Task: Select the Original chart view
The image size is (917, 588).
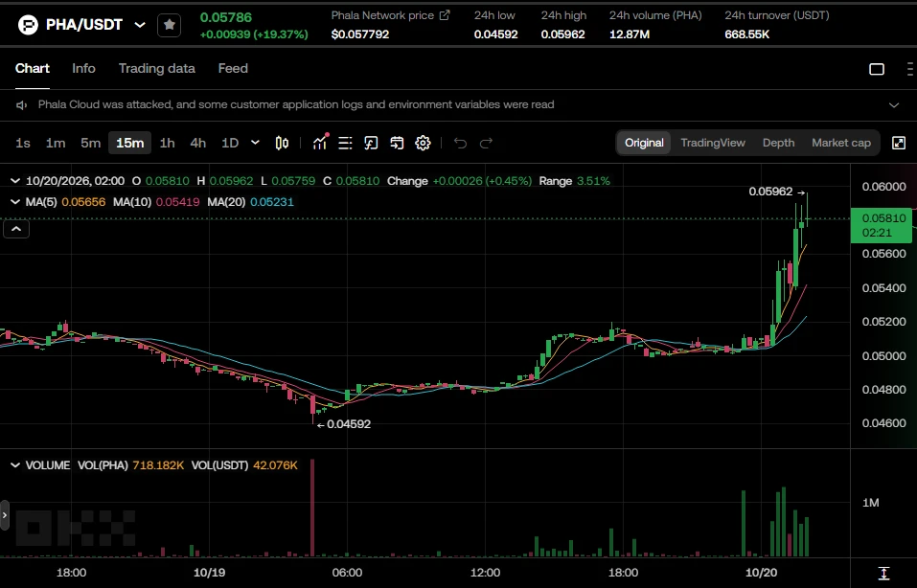Action: point(644,144)
